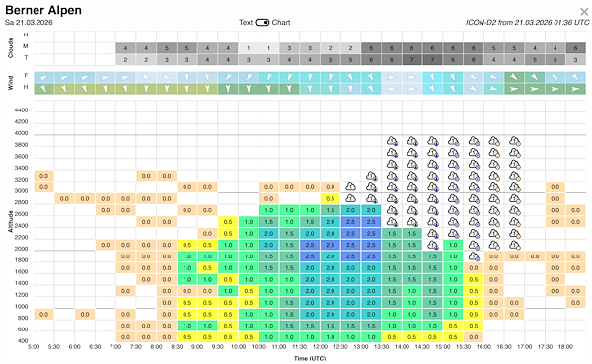Select topmost cloud icon in 13:00 column
Screen dimensions: 592x364
tap(372, 176)
